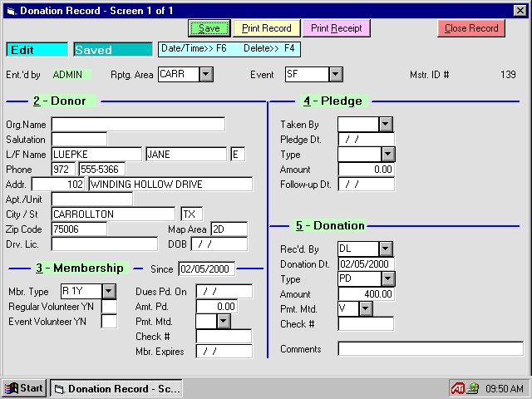532x399 pixels.
Task: Click the Membership Since date field
Action: (x=207, y=268)
